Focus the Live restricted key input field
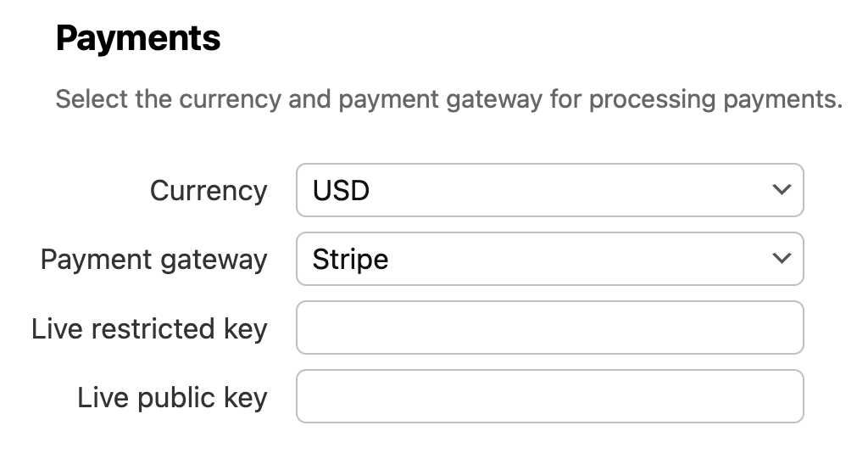Image resolution: width=868 pixels, height=459 pixels. [x=549, y=327]
